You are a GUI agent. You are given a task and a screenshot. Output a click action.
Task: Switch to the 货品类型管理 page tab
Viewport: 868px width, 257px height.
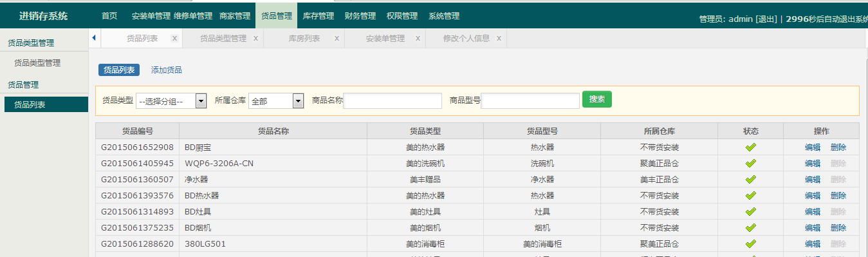coord(223,39)
